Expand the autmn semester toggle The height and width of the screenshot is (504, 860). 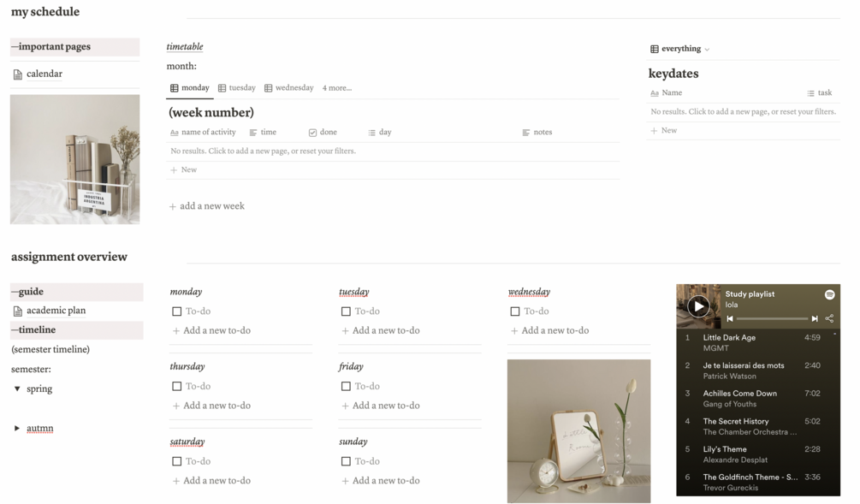17,429
